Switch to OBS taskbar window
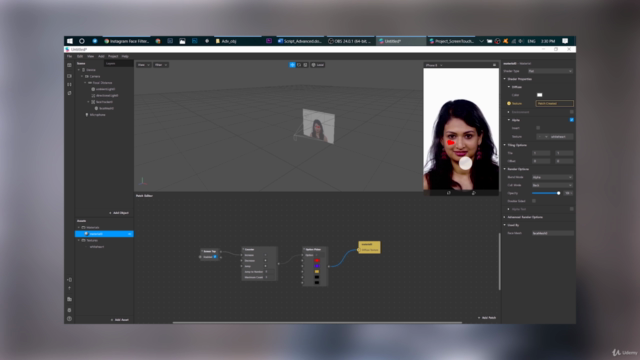Viewport: 640px width, 360px height. (x=350, y=41)
